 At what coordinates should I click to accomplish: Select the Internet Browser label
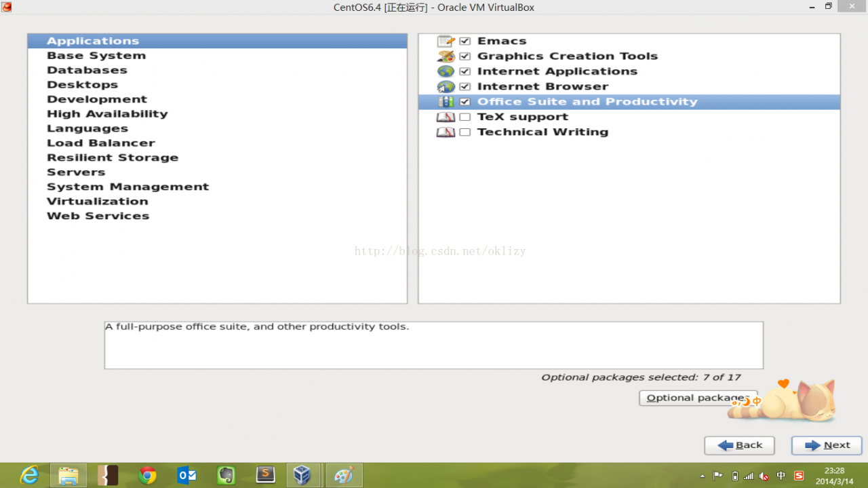pos(542,87)
